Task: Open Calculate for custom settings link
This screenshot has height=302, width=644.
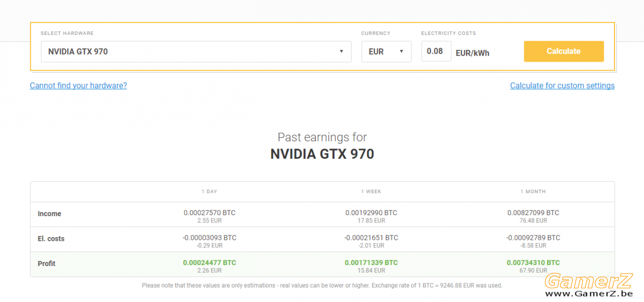Action: coord(562,85)
